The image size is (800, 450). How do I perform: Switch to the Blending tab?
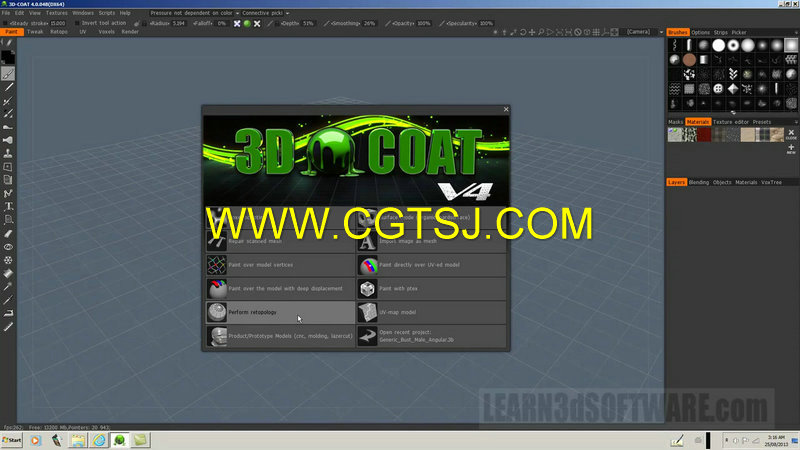(698, 182)
